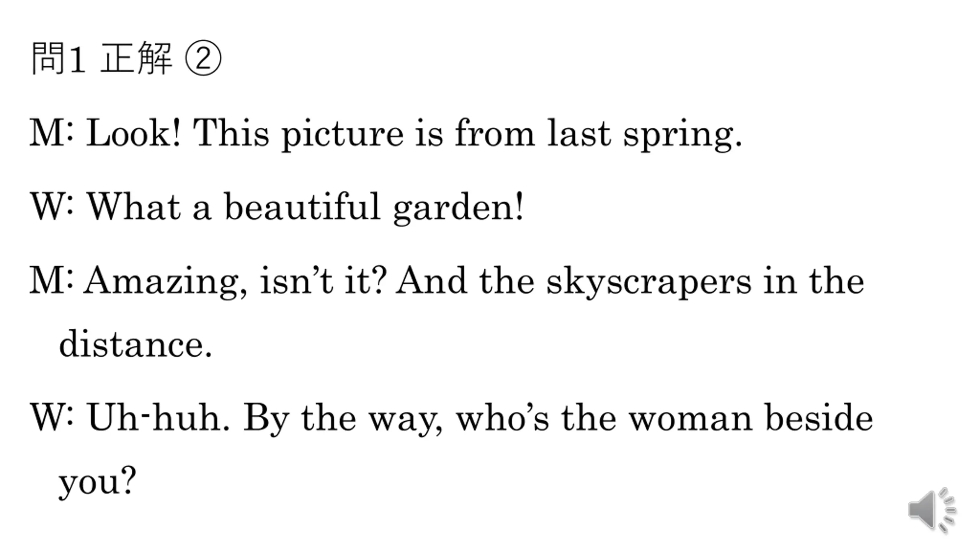Select the heading text 問1
Image resolution: width=980 pixels, height=551 pixels.
coord(58,58)
